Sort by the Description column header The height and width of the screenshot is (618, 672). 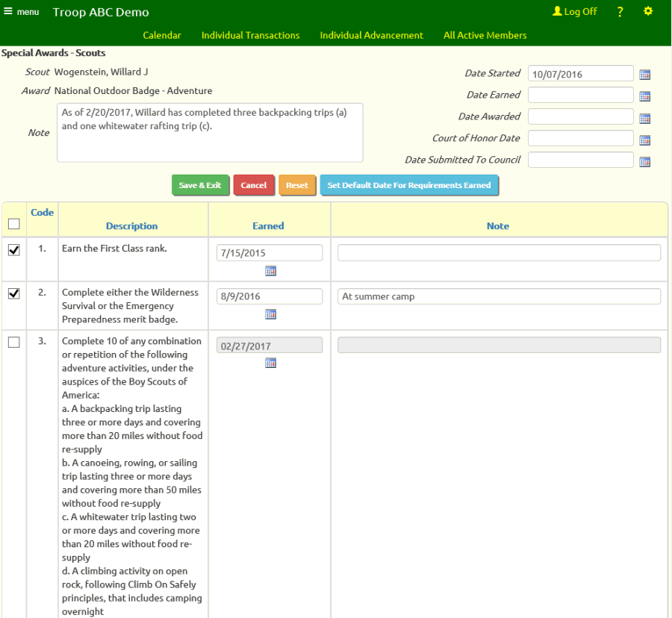131,225
